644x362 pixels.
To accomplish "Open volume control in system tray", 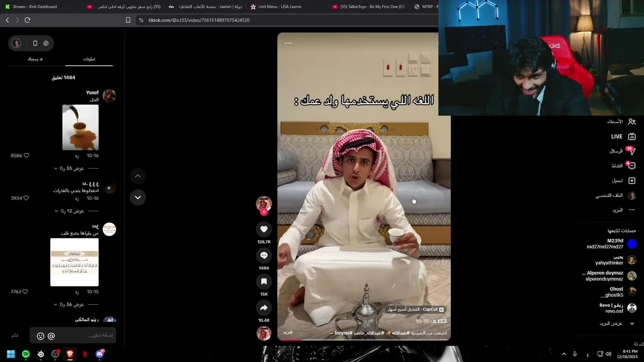I will pos(608,354).
